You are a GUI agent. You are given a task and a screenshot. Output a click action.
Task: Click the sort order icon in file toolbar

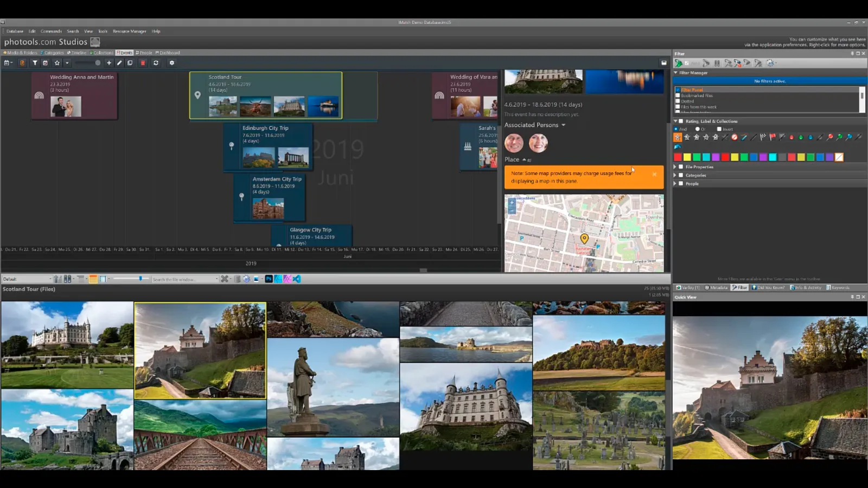[58, 279]
